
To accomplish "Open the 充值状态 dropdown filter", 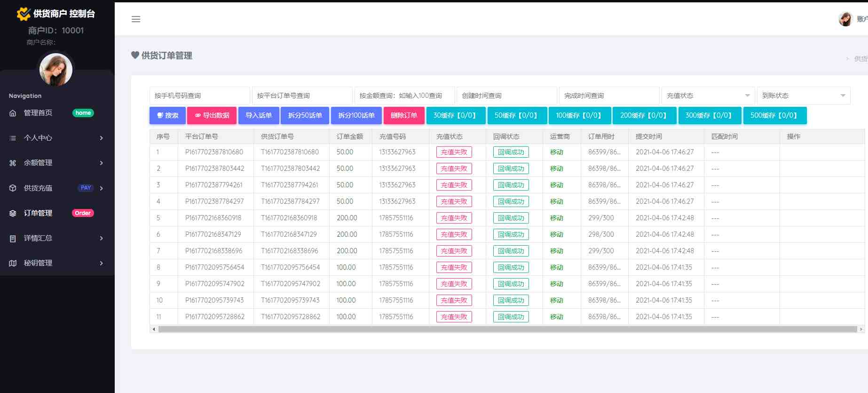I will pos(708,96).
